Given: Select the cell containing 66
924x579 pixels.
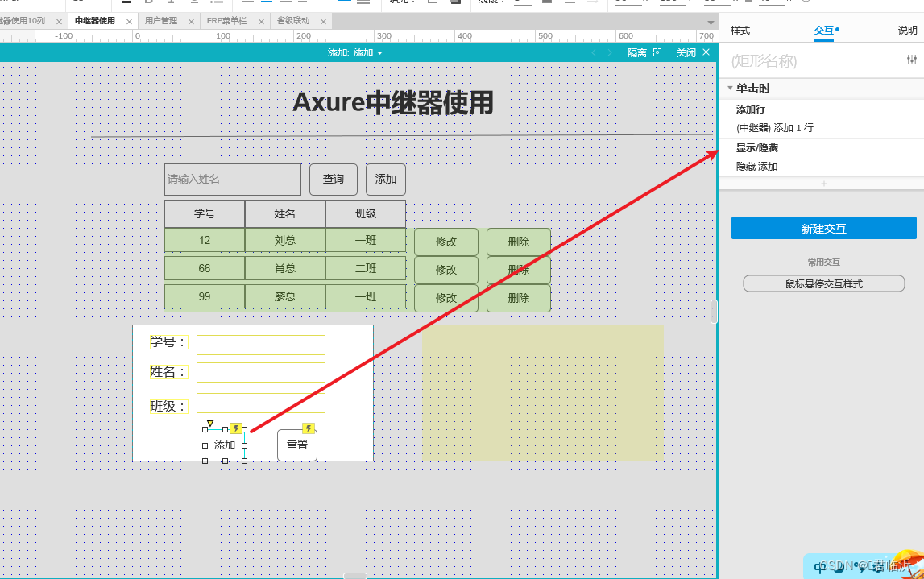Looking at the screenshot, I should (205, 269).
